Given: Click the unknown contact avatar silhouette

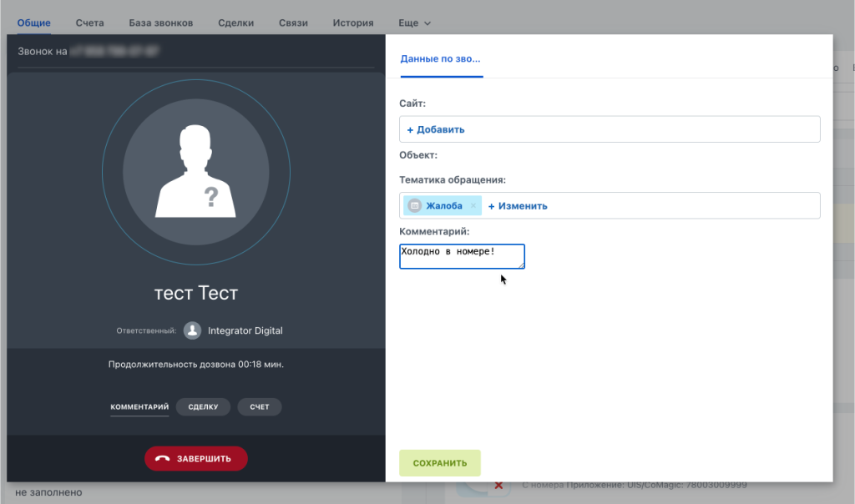Looking at the screenshot, I should pos(196,173).
